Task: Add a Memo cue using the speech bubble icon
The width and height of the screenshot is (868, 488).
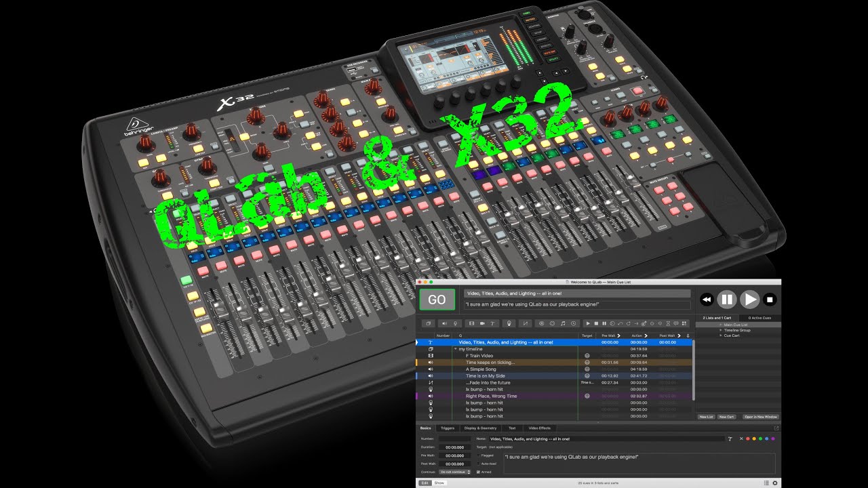Action: (x=676, y=323)
